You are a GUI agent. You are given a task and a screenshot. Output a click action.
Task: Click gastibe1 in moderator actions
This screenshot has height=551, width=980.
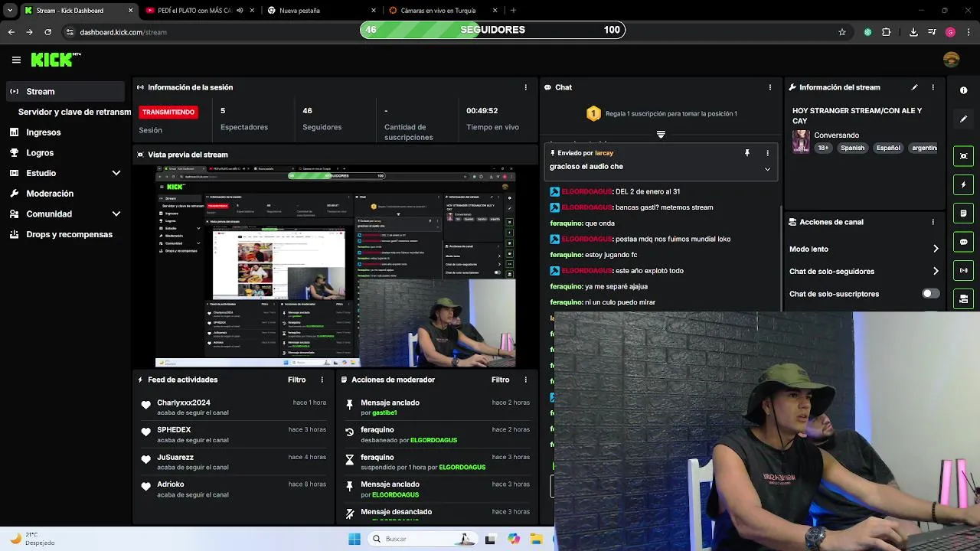click(x=384, y=412)
